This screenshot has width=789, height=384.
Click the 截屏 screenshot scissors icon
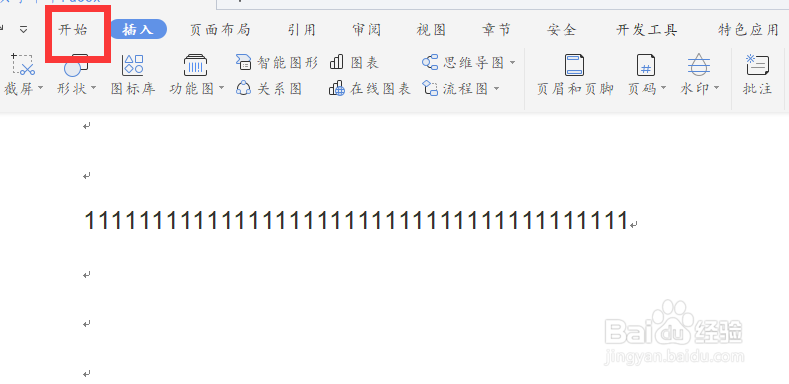[23, 64]
